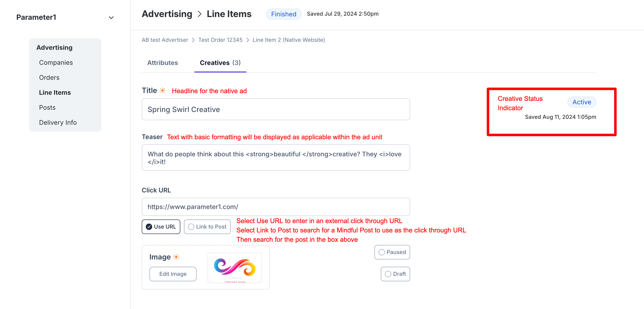Click the chevron after Test Order 12345

pyautogui.click(x=248, y=40)
